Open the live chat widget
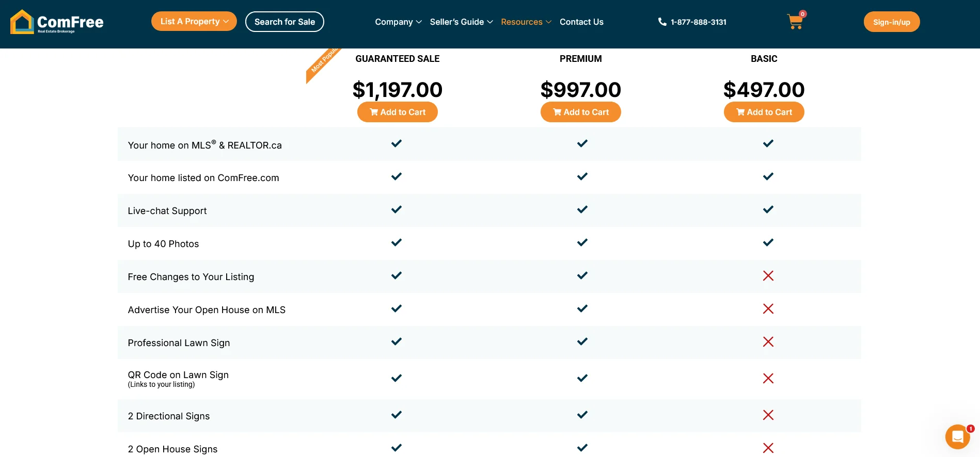 coord(957,437)
